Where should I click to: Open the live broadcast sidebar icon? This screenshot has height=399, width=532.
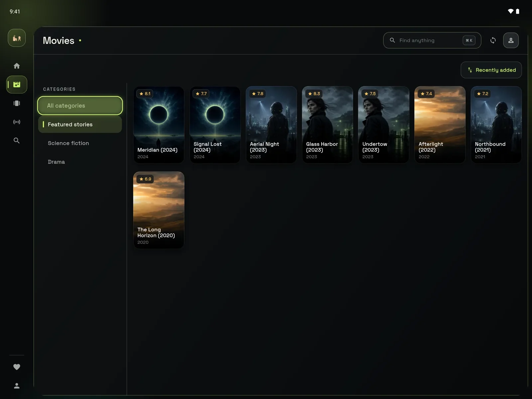17,122
